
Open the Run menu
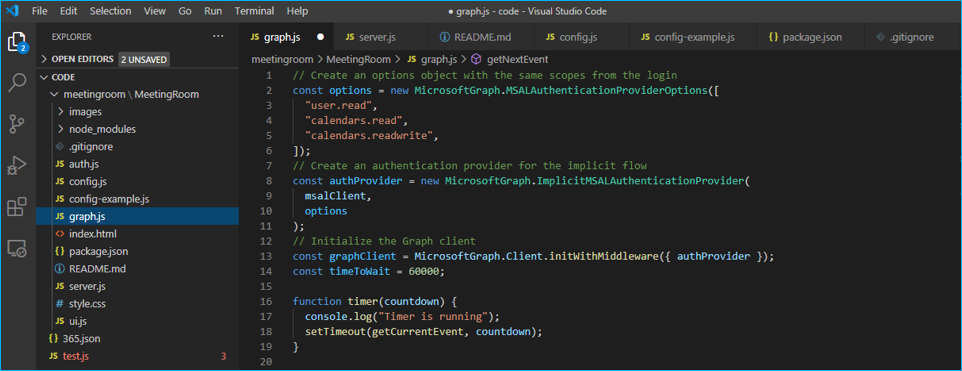[x=213, y=11]
